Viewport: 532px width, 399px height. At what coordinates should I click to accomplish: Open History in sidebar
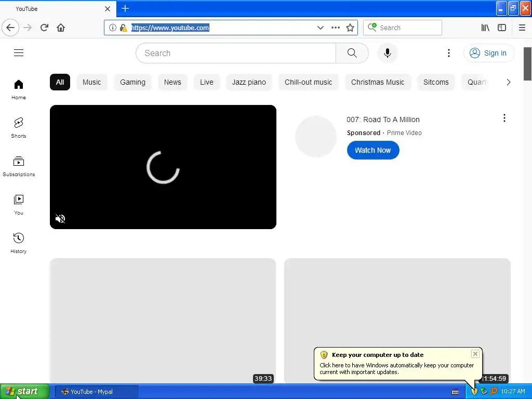click(x=19, y=243)
